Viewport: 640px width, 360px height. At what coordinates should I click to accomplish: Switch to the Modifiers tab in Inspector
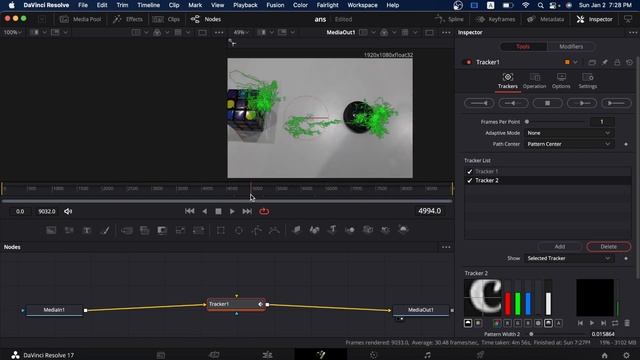click(571, 47)
